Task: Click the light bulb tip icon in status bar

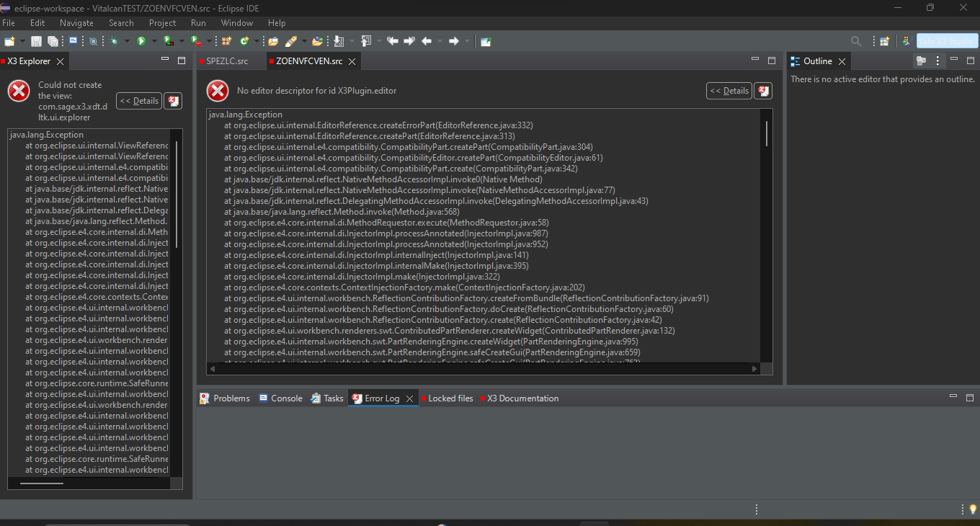Action: click(x=973, y=509)
